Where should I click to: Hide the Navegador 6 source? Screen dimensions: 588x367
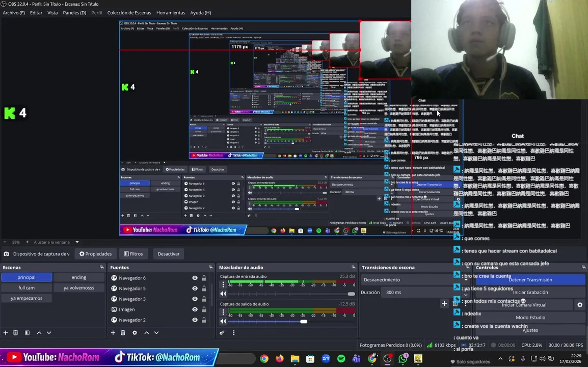[x=195, y=278]
